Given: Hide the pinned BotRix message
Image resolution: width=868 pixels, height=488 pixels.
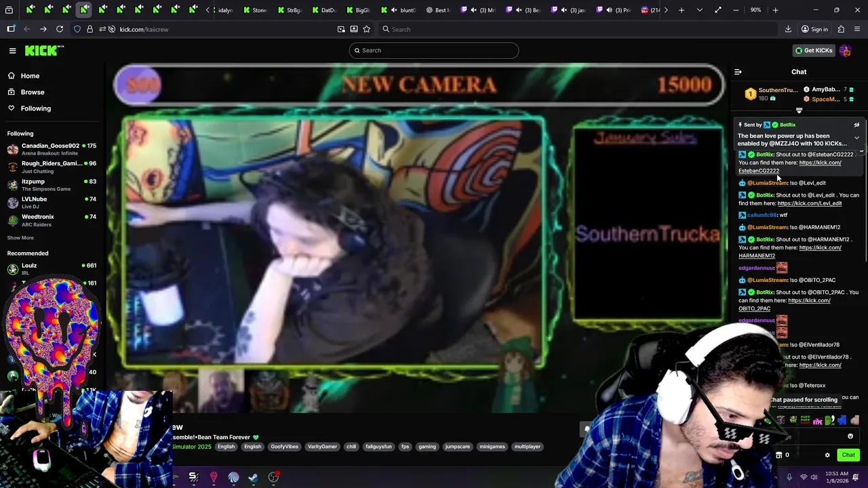Looking at the screenshot, I should pos(856,125).
